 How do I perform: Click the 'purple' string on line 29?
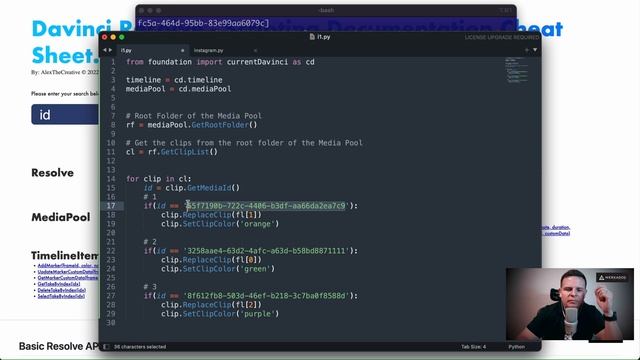(257, 313)
